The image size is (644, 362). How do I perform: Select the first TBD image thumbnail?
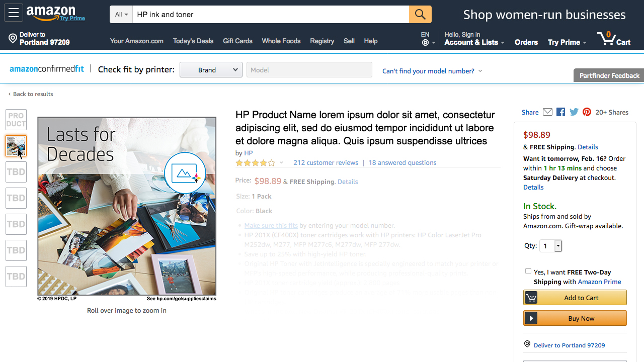pos(16,172)
